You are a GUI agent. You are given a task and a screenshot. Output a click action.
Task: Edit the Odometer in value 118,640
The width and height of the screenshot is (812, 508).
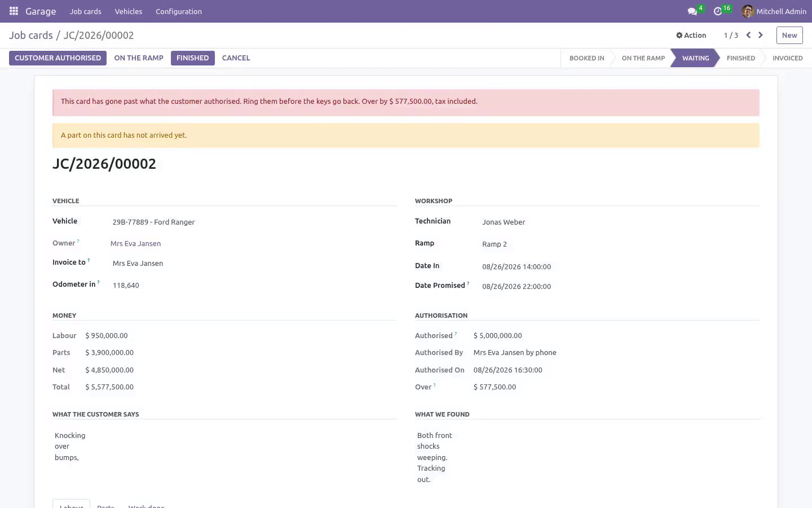(253, 286)
